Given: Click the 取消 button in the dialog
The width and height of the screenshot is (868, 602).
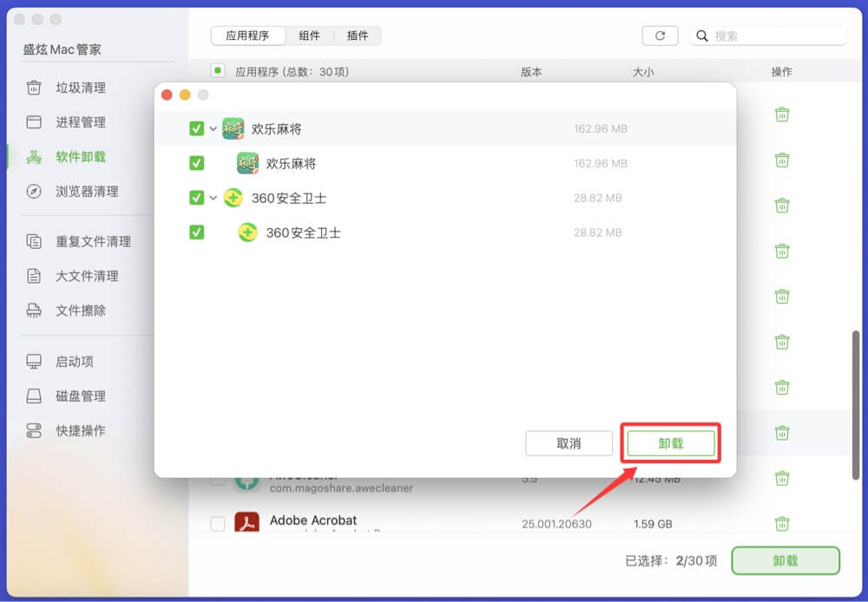Looking at the screenshot, I should (x=569, y=443).
